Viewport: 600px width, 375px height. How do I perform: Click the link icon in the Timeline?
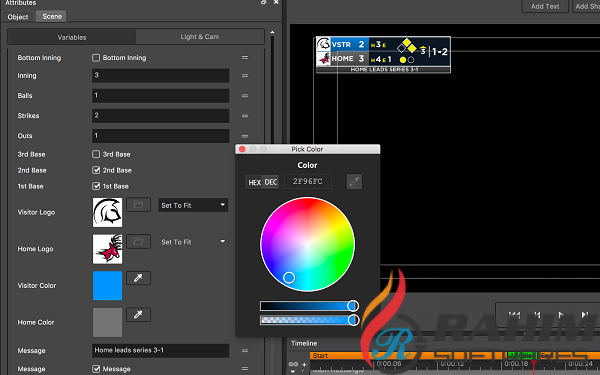click(293, 364)
